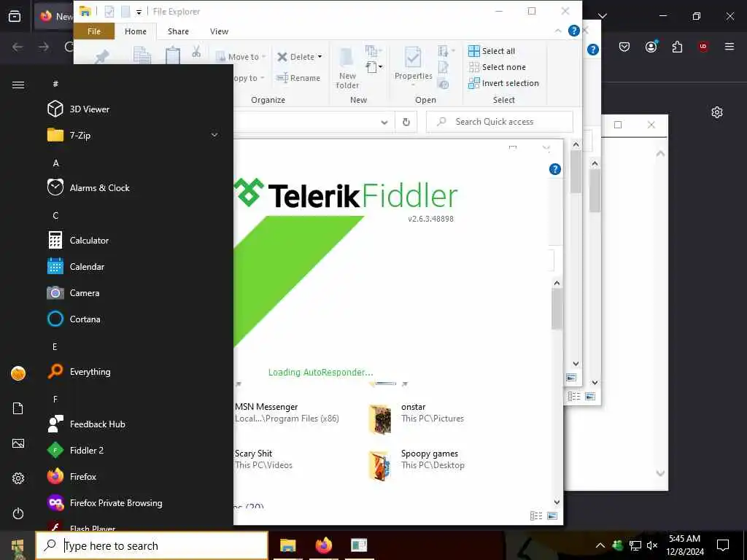Collapse the File Explorer ribbon chevron
The image size is (747, 560).
click(558, 31)
